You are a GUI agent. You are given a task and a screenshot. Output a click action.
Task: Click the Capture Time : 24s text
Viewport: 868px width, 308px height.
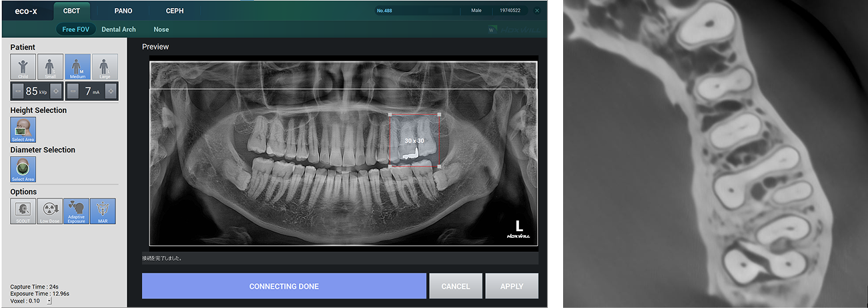[x=35, y=287]
